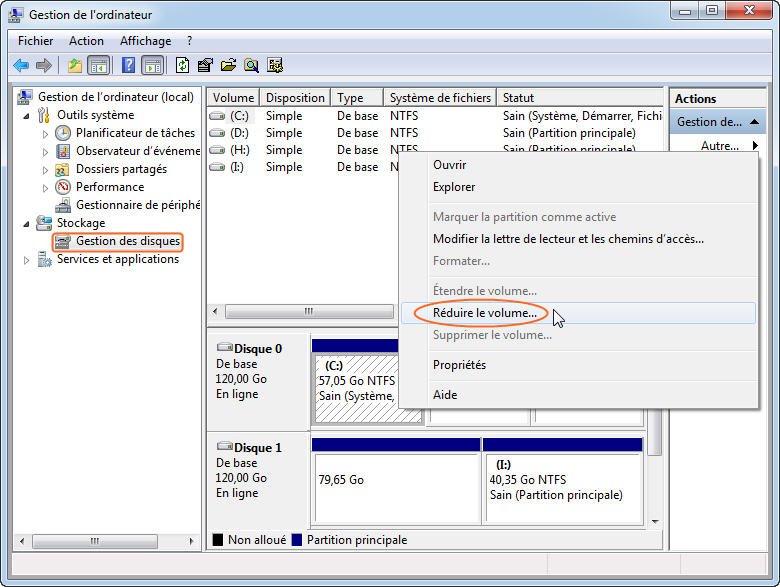
Task: Collapse the Gestion de... actions section arrow
Action: (x=754, y=122)
